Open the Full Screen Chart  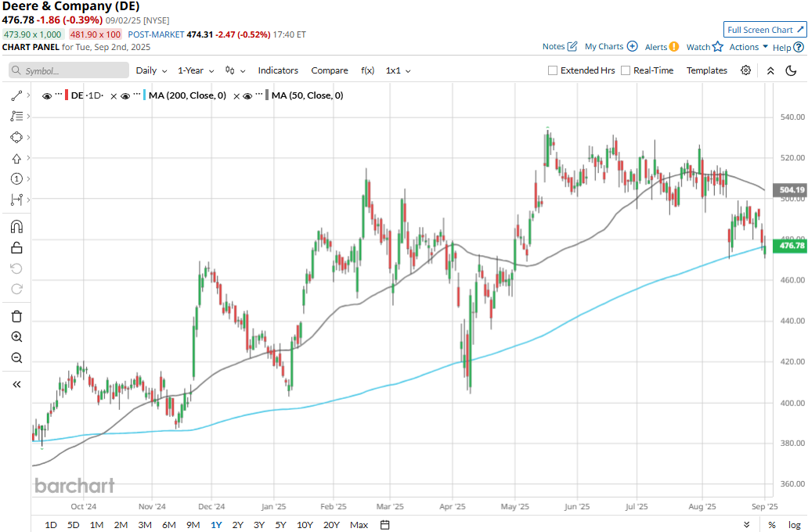click(x=765, y=30)
